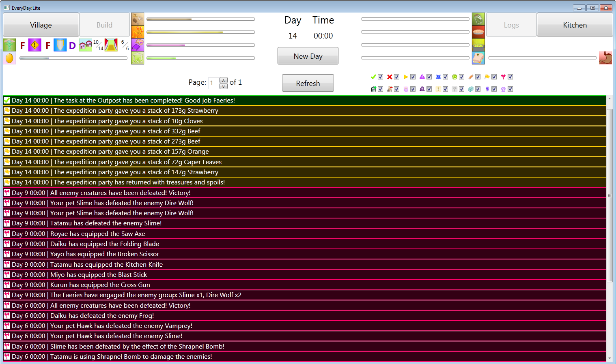
Task: Click the pink houses housing icon
Action: 85,45
